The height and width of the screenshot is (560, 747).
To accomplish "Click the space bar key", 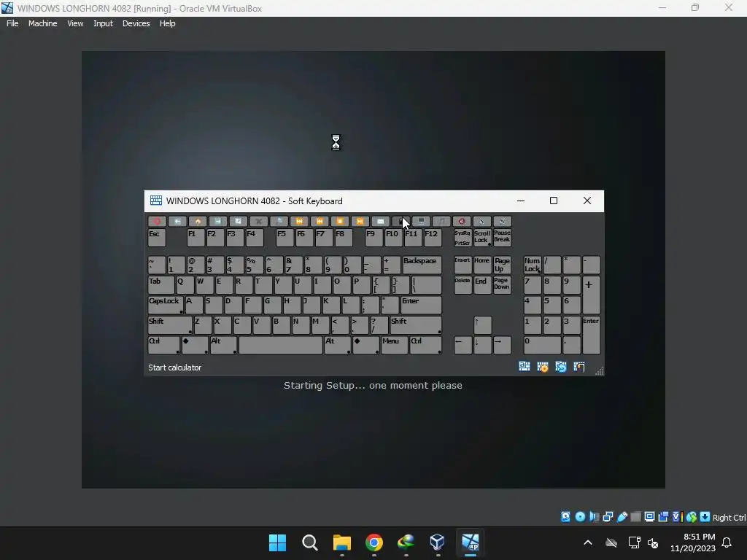I will [x=281, y=345].
